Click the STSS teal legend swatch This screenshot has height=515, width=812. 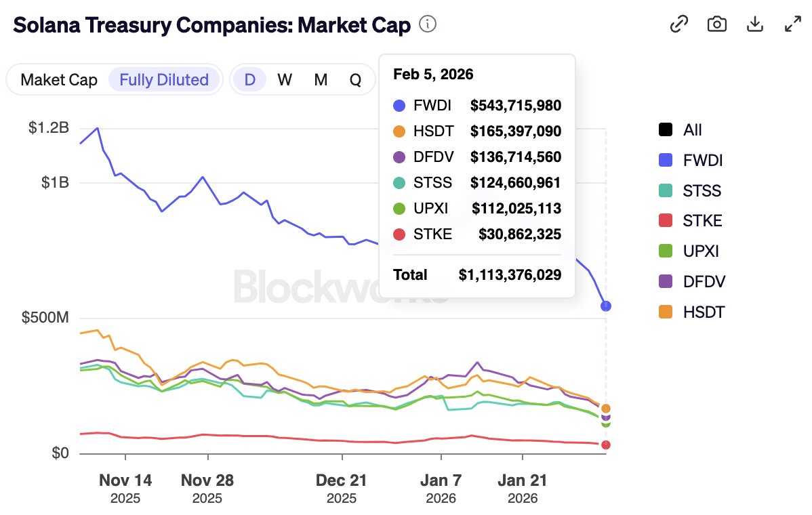pyautogui.click(x=666, y=191)
